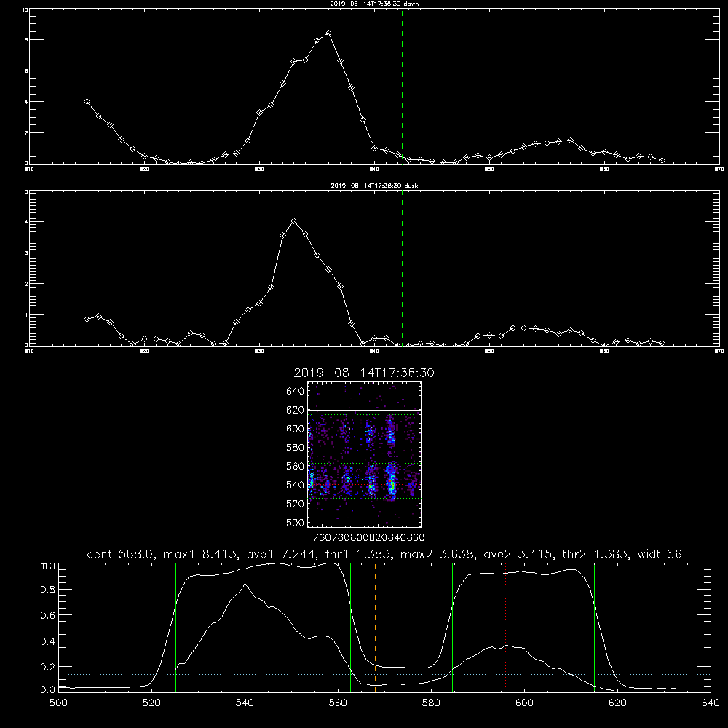This screenshot has height=728, width=728.
Task: Click the leftmost solid green vertical line in the bottom plot
Action: (175, 628)
